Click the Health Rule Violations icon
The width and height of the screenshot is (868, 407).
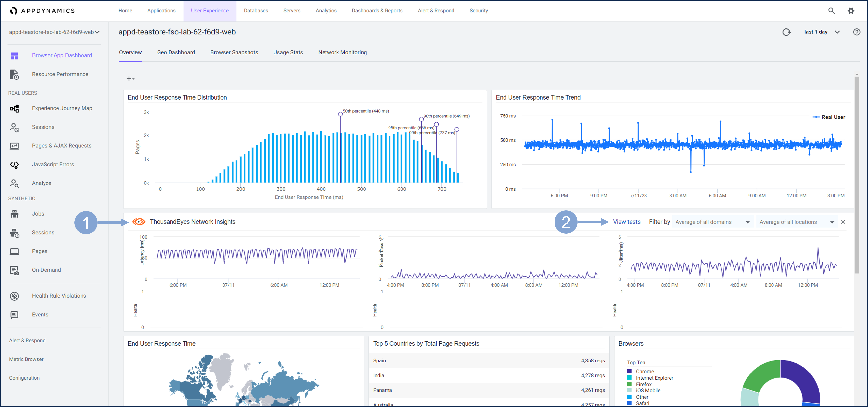pyautogui.click(x=14, y=296)
